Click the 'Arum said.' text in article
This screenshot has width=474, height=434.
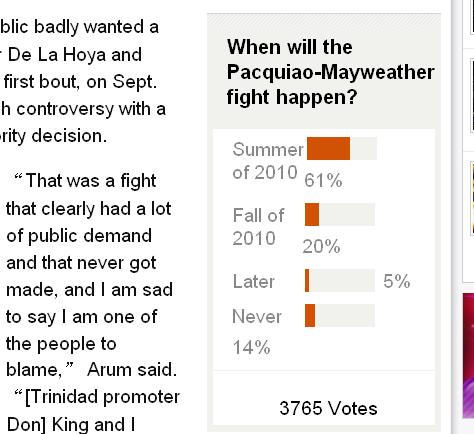pos(132,370)
